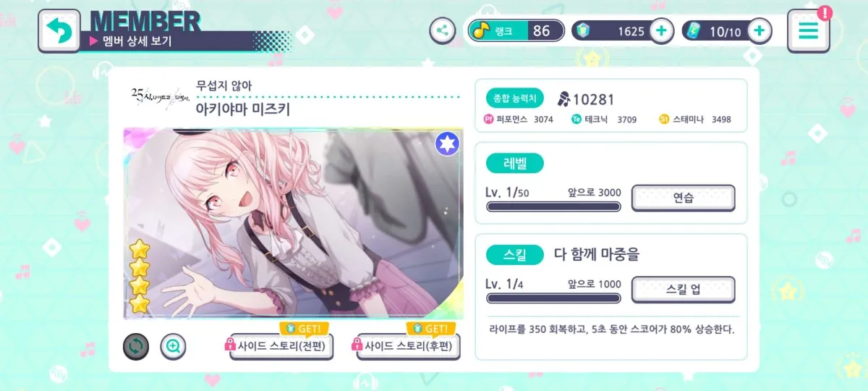This screenshot has width=868, height=391.
Task: Tap the cool attribute star icon
Action: point(446,144)
